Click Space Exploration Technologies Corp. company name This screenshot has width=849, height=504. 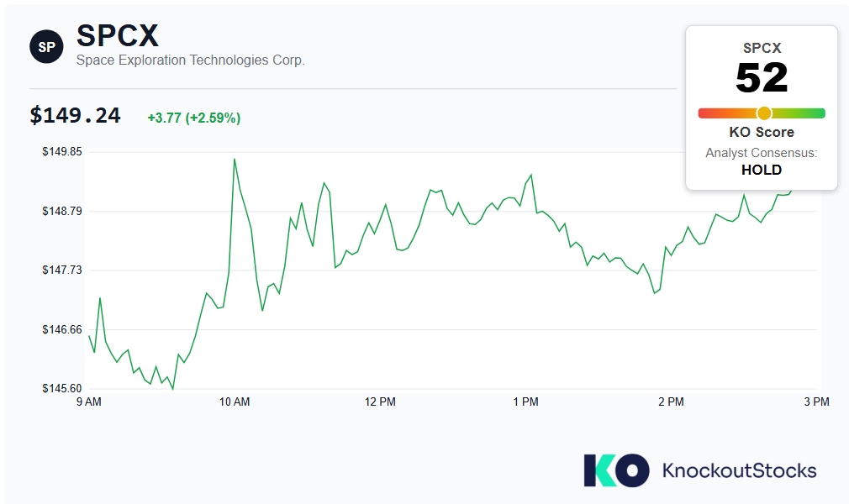(x=190, y=60)
